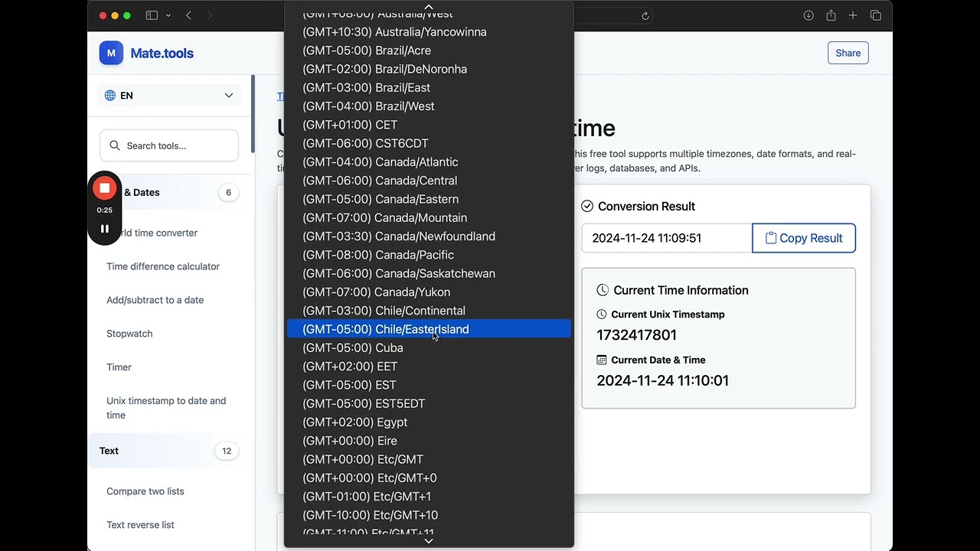Image resolution: width=980 pixels, height=551 pixels.
Task: Click the Safari share icon
Action: coord(831,15)
